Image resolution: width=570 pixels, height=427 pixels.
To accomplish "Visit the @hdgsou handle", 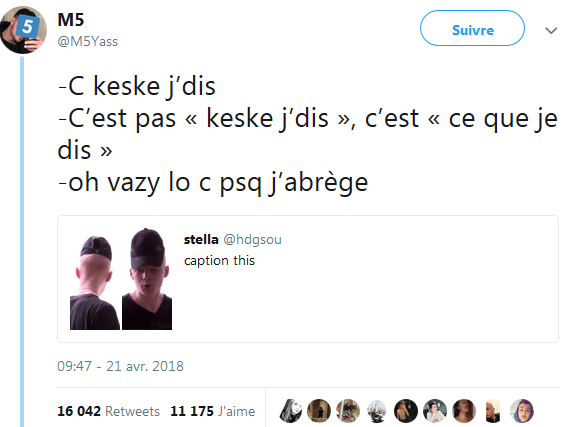I will point(252,240).
